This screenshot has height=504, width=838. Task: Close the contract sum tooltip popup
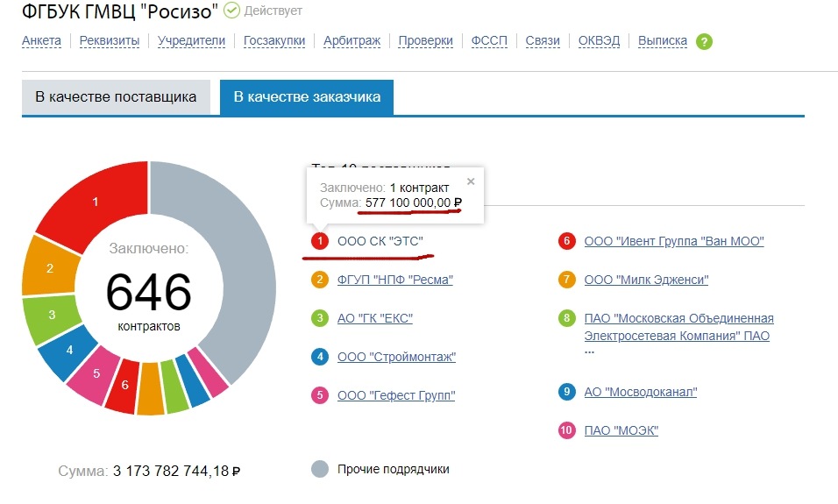(471, 181)
